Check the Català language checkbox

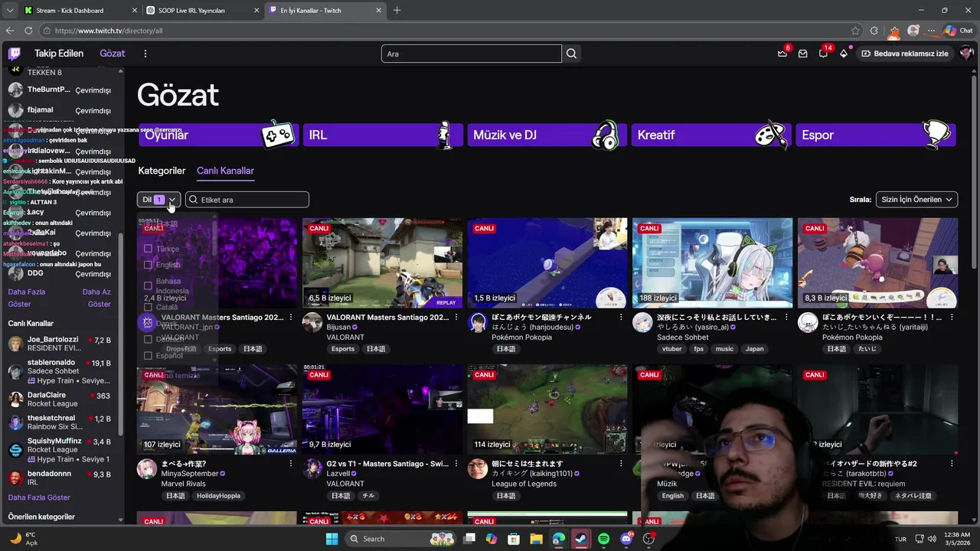(148, 307)
